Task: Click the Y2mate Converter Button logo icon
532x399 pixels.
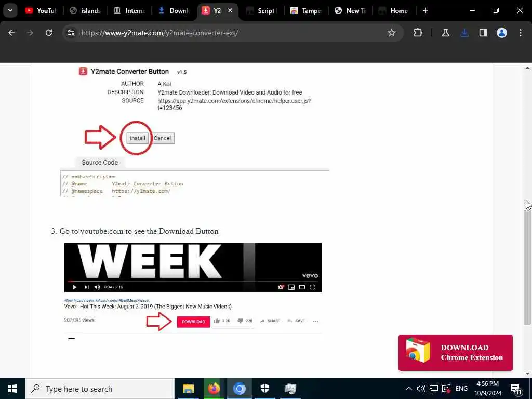Action: click(83, 71)
